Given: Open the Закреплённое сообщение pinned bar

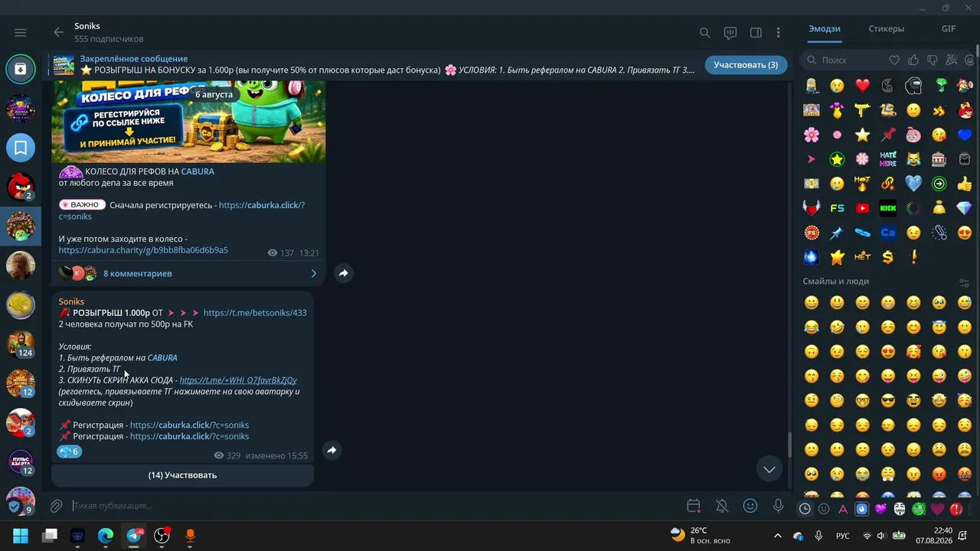Looking at the screenshot, I should tap(375, 65).
